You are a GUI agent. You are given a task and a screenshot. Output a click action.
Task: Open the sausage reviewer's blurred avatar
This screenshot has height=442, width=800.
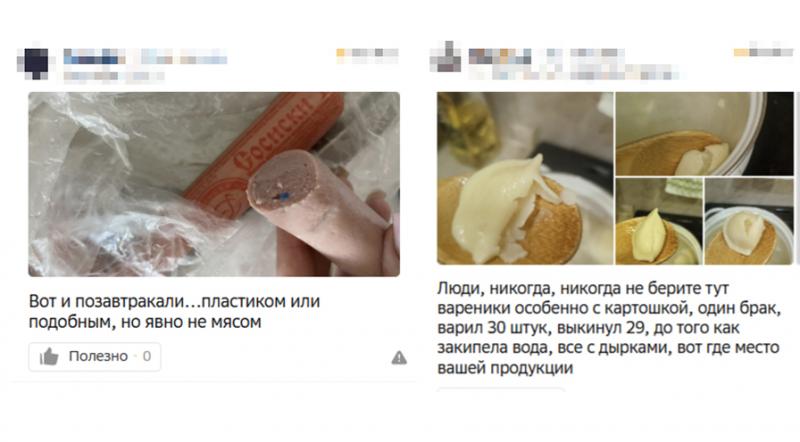33,64
